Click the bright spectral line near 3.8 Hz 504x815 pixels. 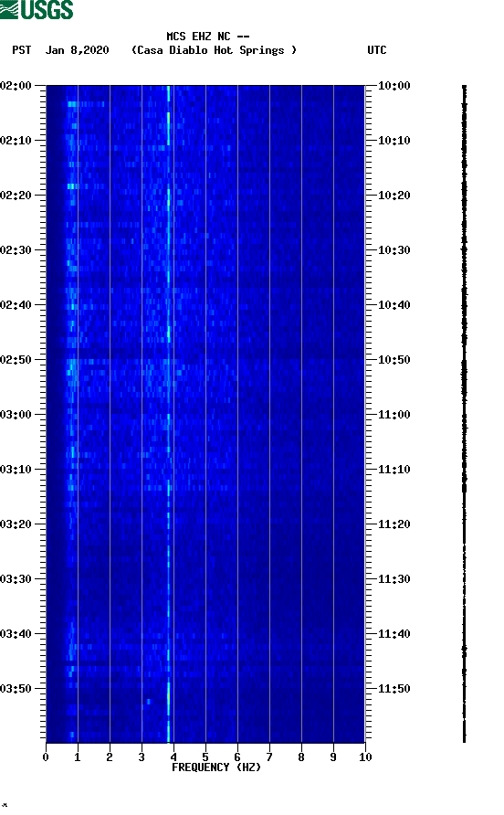point(168,414)
